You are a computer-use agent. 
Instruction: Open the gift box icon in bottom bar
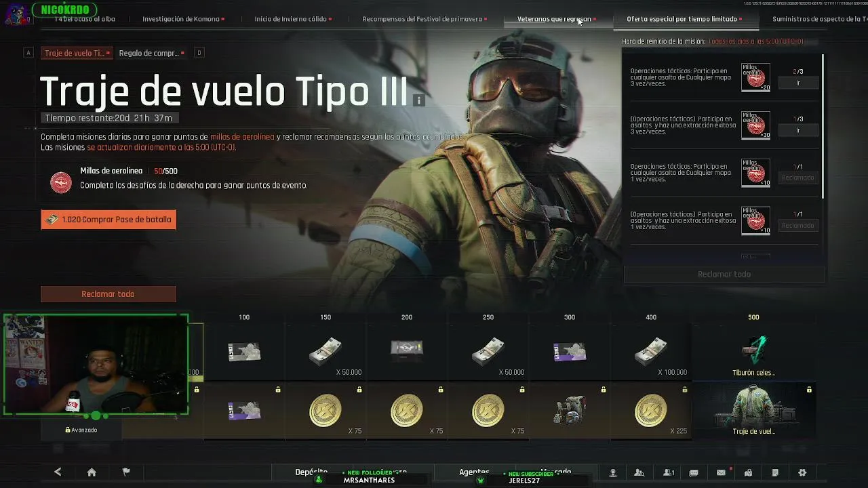[x=748, y=472]
